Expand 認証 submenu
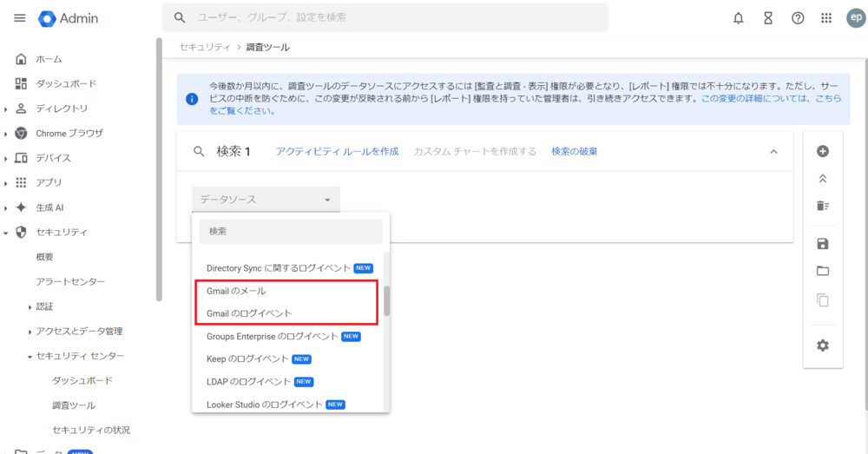This screenshot has height=454, width=868. click(x=30, y=306)
